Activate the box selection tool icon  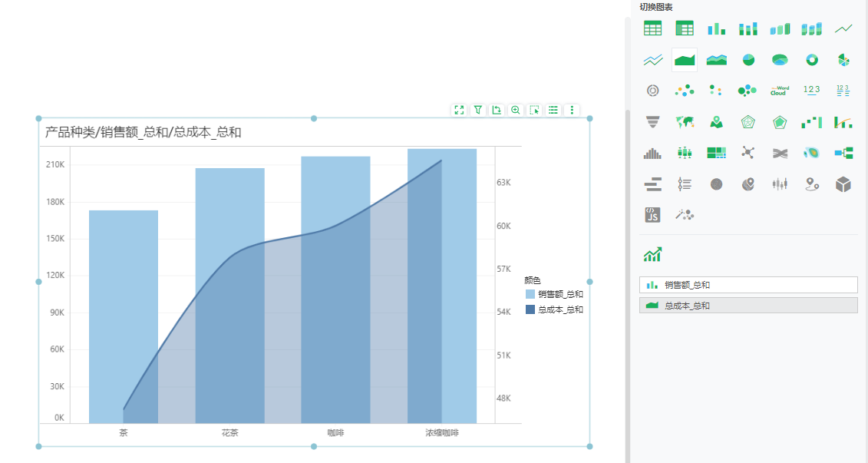click(534, 110)
